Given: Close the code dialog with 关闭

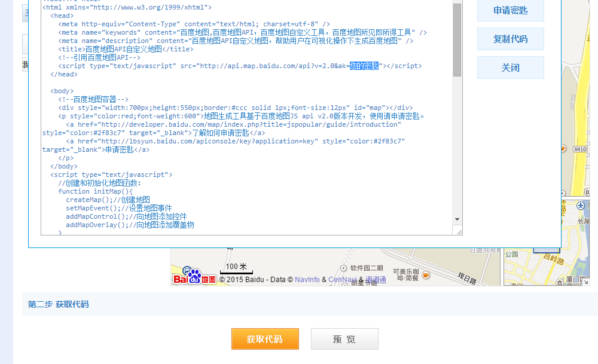Looking at the screenshot, I should 510,68.
